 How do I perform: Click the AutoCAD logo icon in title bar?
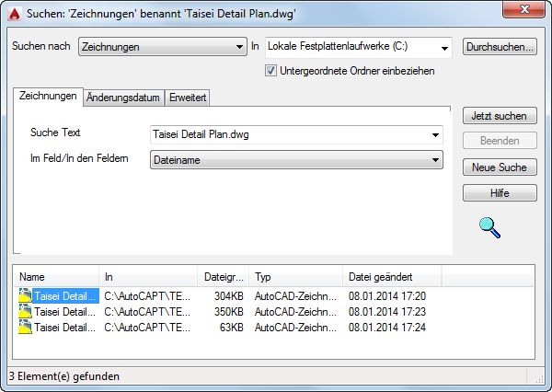[x=15, y=14]
